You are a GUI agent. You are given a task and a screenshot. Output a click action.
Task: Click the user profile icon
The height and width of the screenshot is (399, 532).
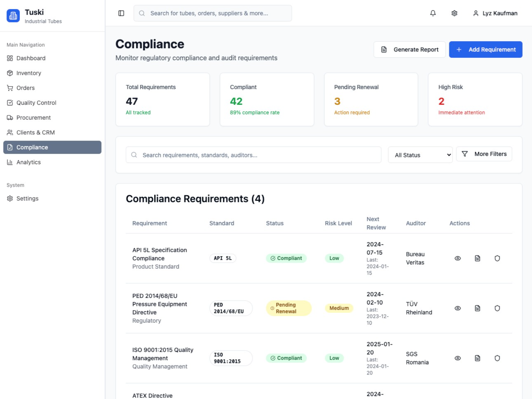(x=476, y=13)
